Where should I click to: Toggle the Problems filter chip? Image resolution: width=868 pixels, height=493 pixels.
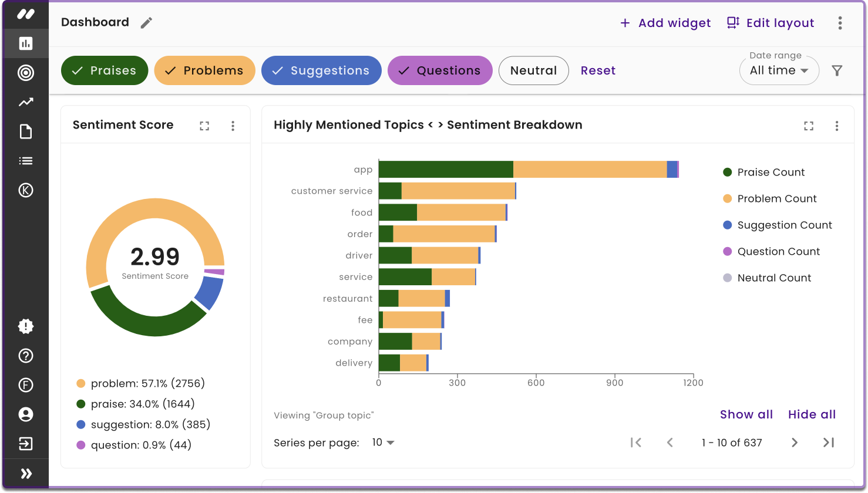pos(204,70)
